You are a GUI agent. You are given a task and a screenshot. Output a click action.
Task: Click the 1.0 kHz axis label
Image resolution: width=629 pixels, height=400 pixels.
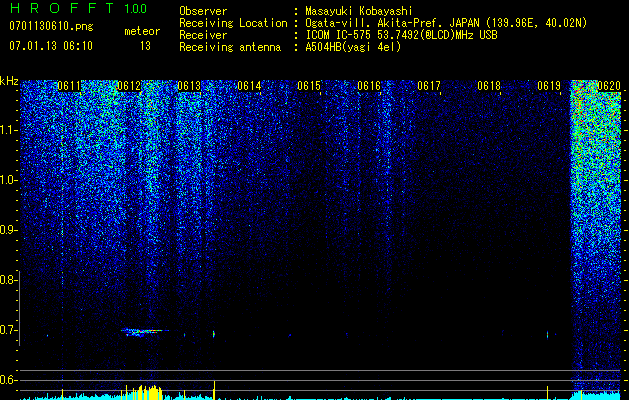pos(8,180)
